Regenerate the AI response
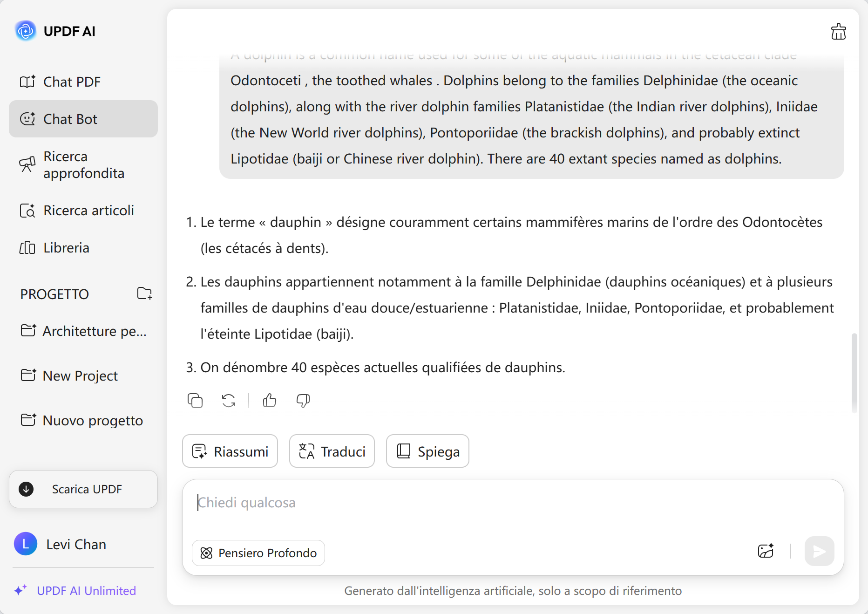Screen dimensions: 868x614 228,401
